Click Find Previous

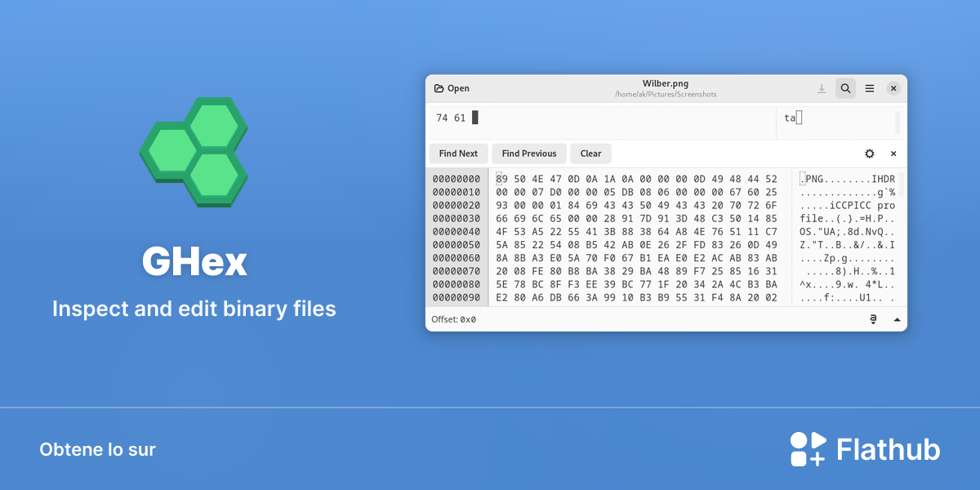(529, 154)
